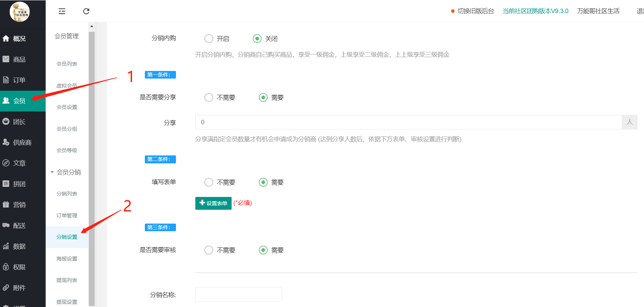Click the 设置表单 green button

[x=213, y=203]
